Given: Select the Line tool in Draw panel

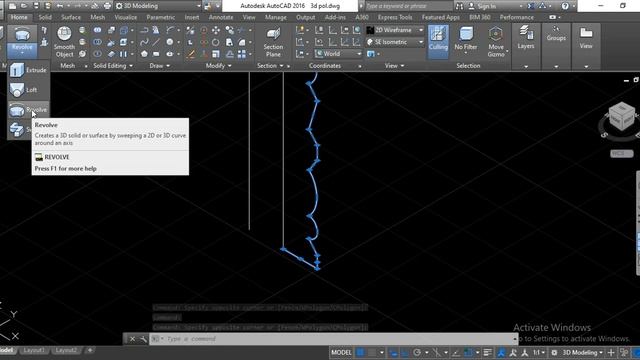Looking at the screenshot, I should pos(156,42).
